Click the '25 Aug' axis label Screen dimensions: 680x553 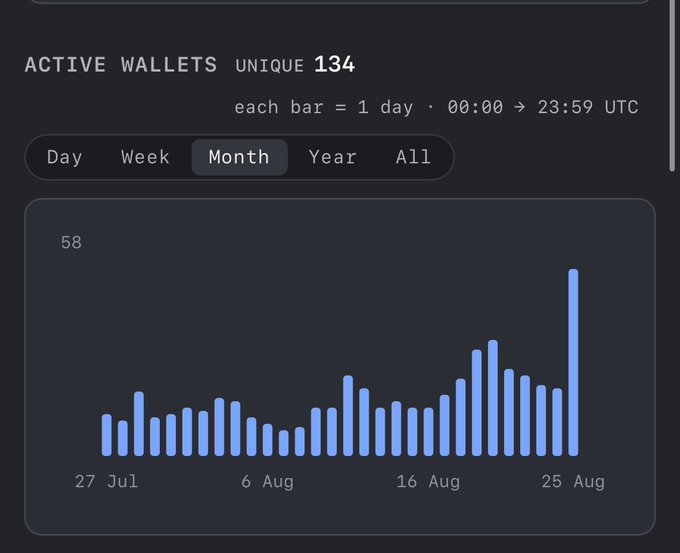[573, 481]
